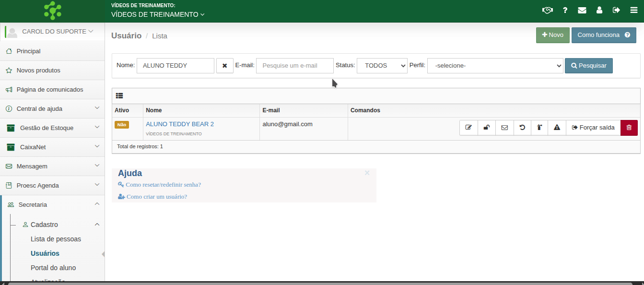The image size is (644, 285).
Task: Click the red trash delete button
Action: (629, 128)
